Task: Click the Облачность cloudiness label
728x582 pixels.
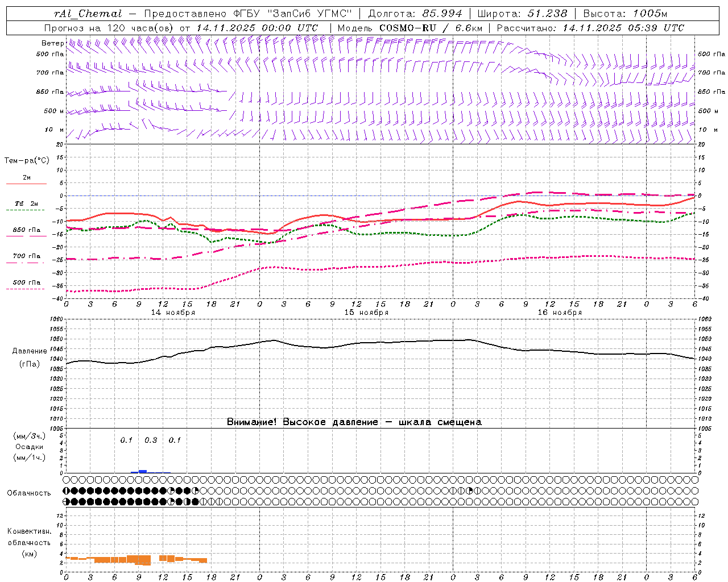Action: [x=29, y=493]
